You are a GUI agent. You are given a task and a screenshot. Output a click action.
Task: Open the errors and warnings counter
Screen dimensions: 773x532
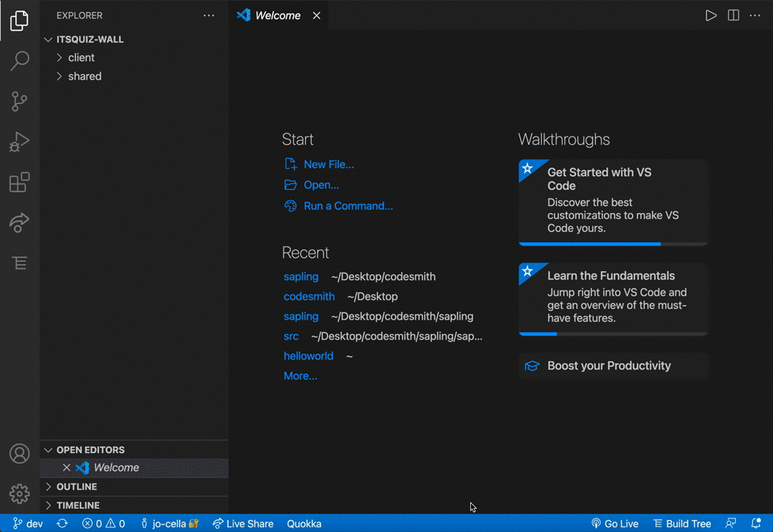pos(104,524)
